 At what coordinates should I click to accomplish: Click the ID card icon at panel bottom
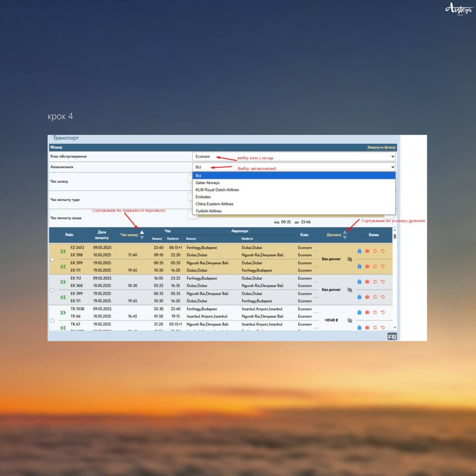pyautogui.click(x=392, y=337)
